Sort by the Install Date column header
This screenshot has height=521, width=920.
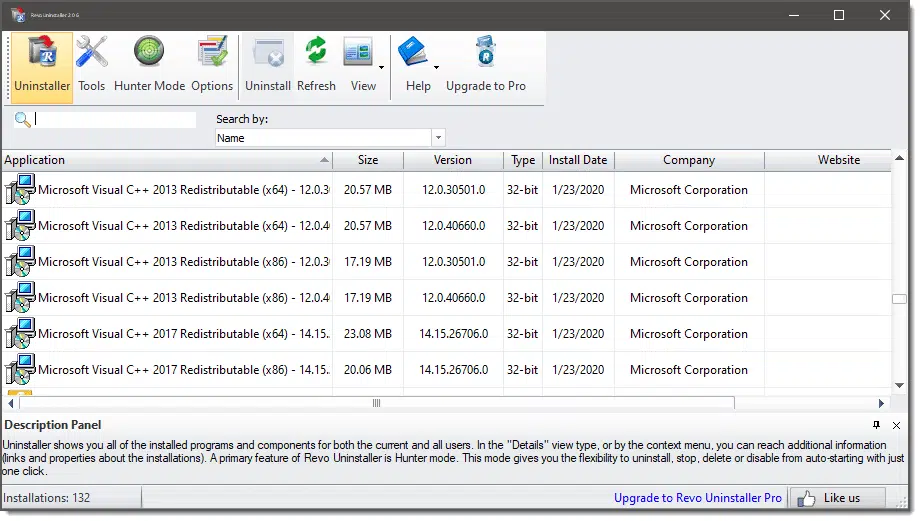[578, 160]
